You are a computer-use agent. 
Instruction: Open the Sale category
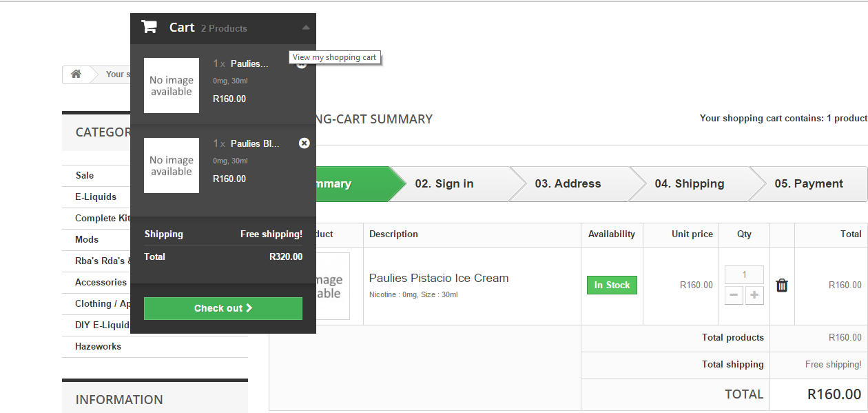85,176
